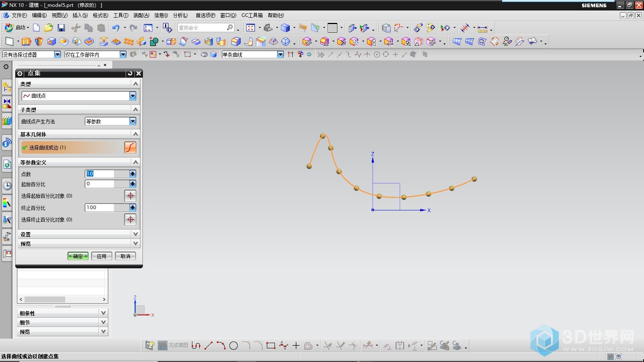Click the 确定 button
Image resolution: width=644 pixels, height=362 pixels.
click(78, 256)
